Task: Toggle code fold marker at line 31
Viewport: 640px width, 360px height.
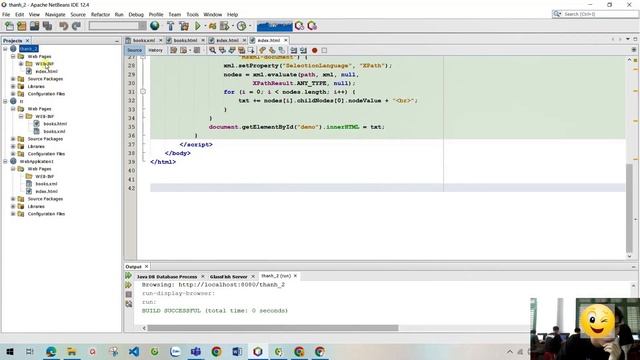Action: pyautogui.click(x=143, y=92)
